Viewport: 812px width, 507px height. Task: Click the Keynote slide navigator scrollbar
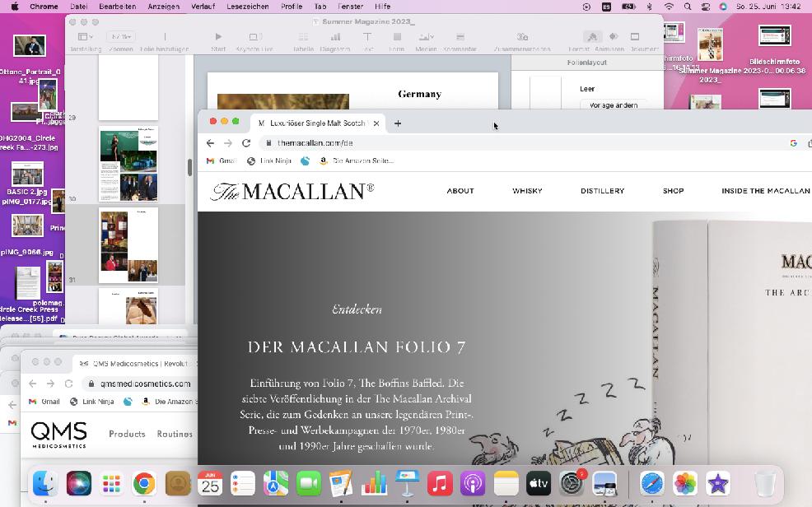coord(189,166)
